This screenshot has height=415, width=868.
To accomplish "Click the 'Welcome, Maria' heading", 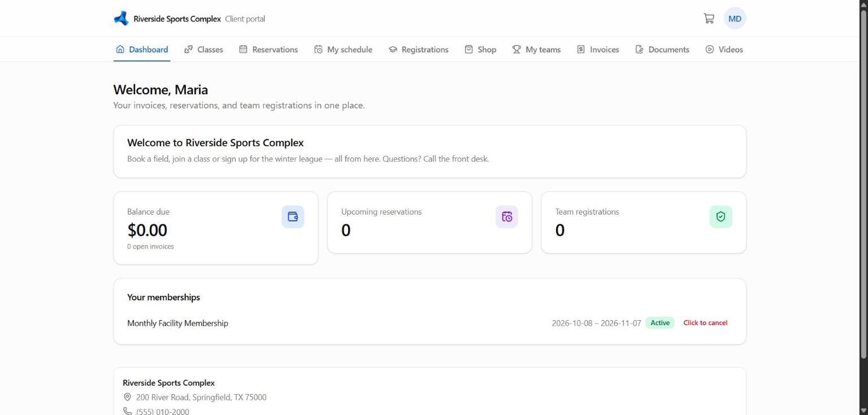I will click(160, 90).
